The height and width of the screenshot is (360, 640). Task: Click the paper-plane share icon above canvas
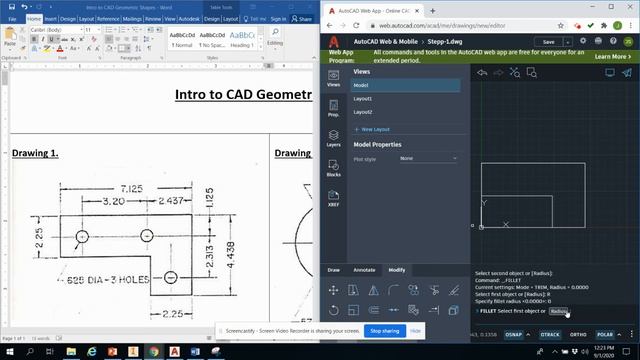627,73
